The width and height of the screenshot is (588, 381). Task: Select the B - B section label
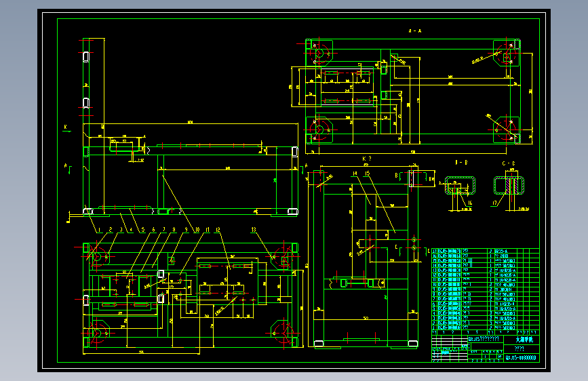point(461,163)
